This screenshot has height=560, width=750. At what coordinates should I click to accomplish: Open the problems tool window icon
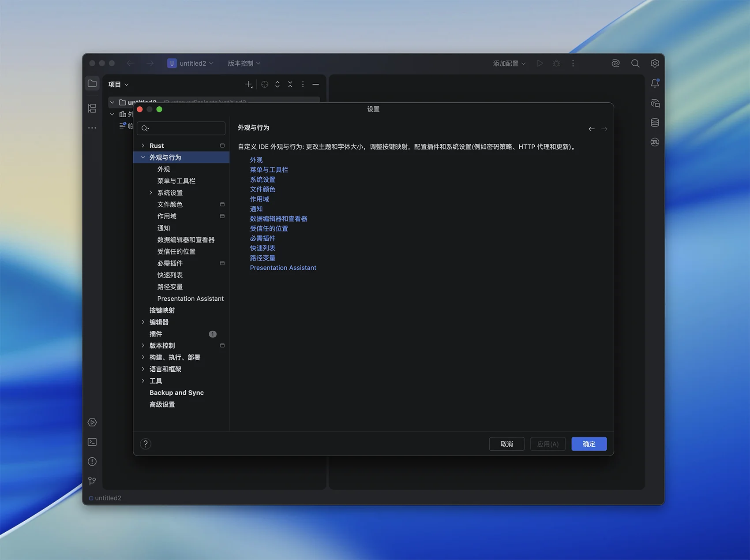(x=92, y=461)
